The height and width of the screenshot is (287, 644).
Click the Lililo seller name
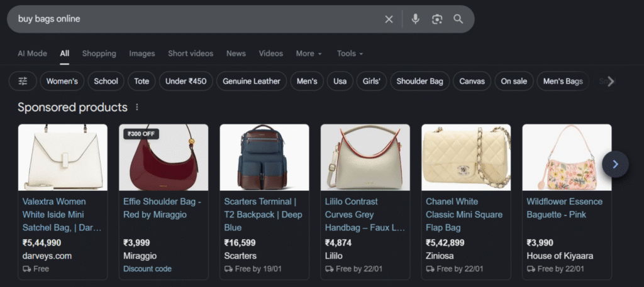click(x=334, y=256)
